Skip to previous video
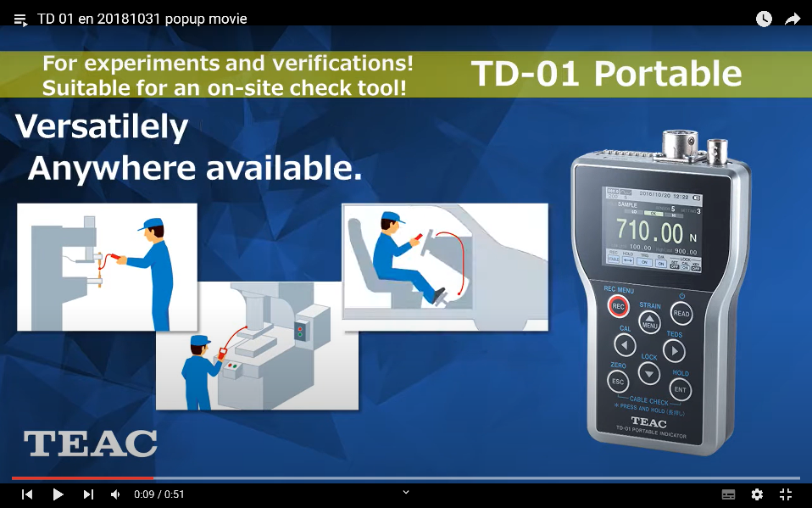This screenshot has height=508, width=812. 27,494
